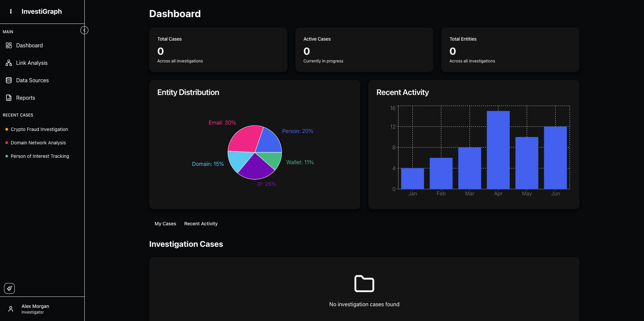Select the pink Email pie slice
This screenshot has width=644, height=321.
244,139
